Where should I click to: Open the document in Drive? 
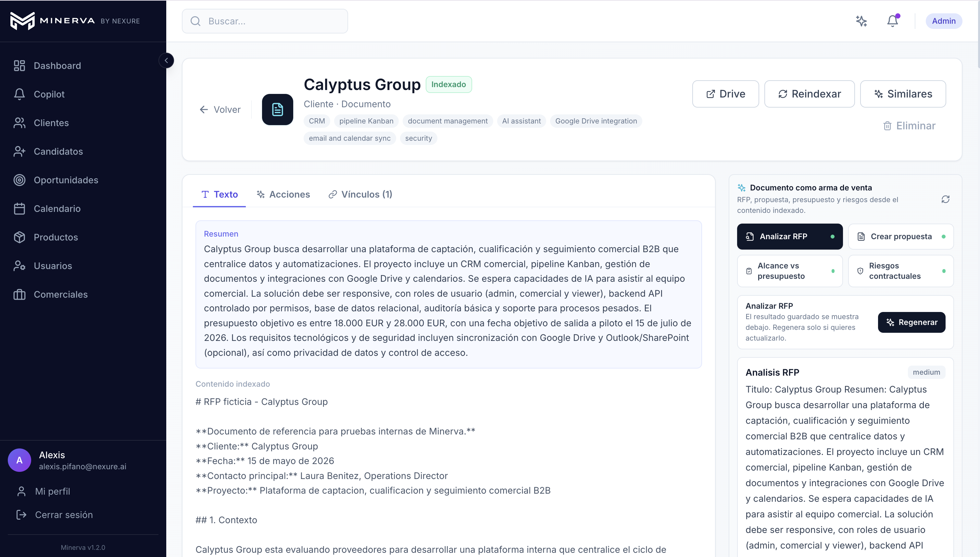click(x=725, y=94)
